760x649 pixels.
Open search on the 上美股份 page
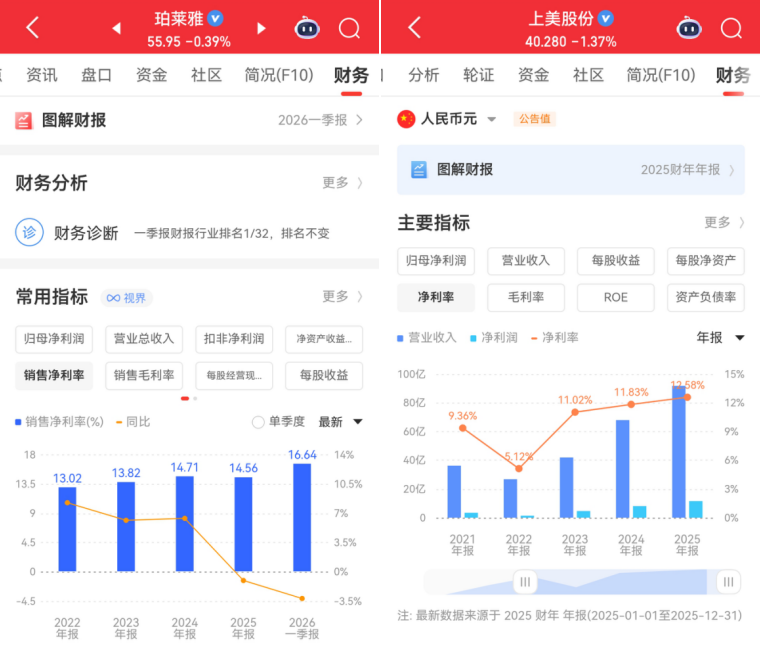(731, 28)
